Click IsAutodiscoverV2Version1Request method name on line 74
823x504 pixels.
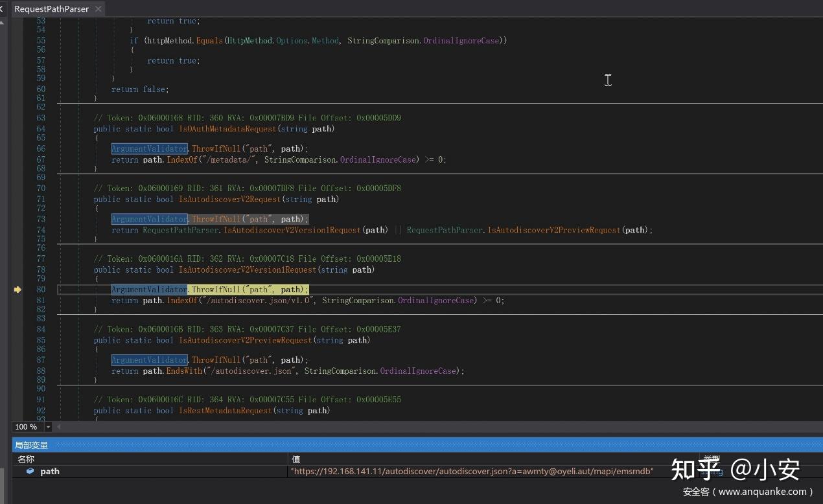coord(292,230)
